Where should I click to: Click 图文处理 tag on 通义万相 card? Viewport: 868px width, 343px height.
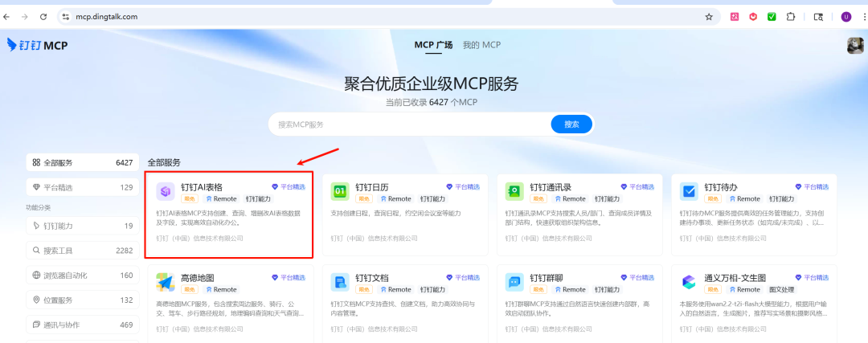[782, 289]
